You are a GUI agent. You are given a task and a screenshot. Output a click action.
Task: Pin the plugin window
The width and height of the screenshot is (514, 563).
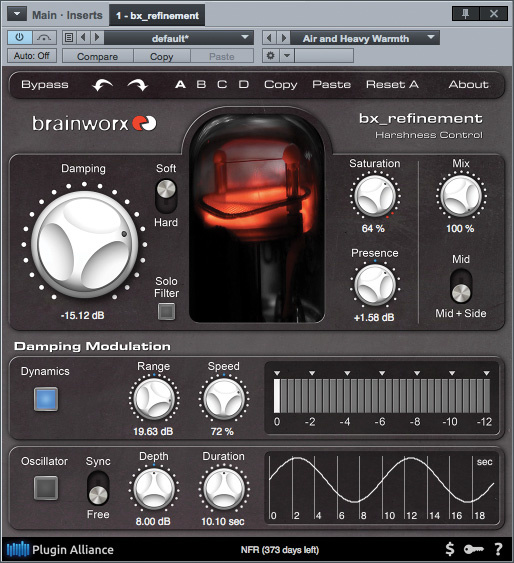click(466, 14)
